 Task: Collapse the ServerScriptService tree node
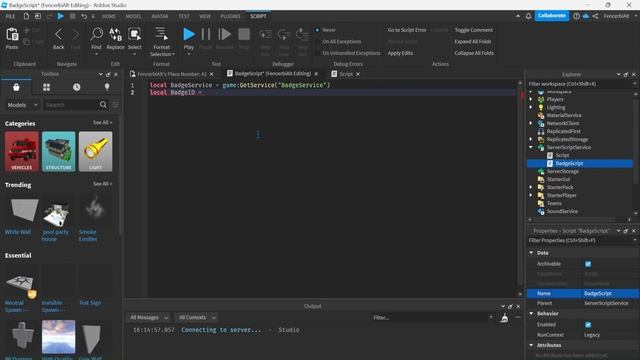pos(531,147)
